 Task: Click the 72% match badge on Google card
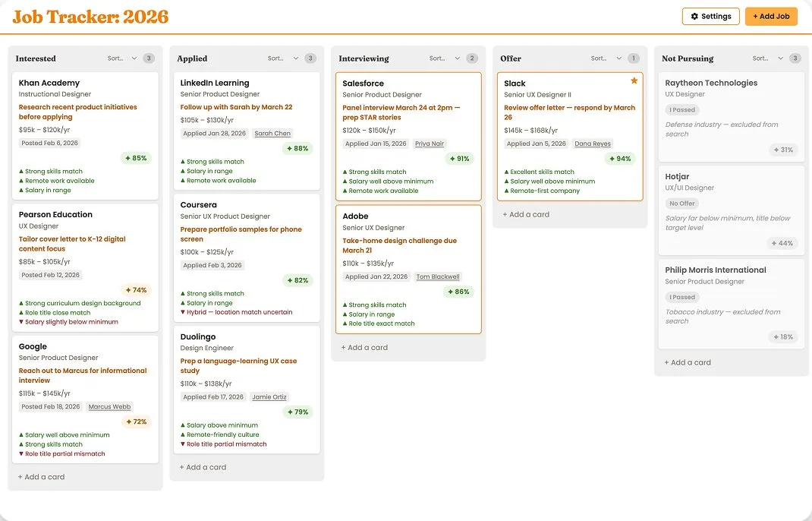[x=136, y=422]
